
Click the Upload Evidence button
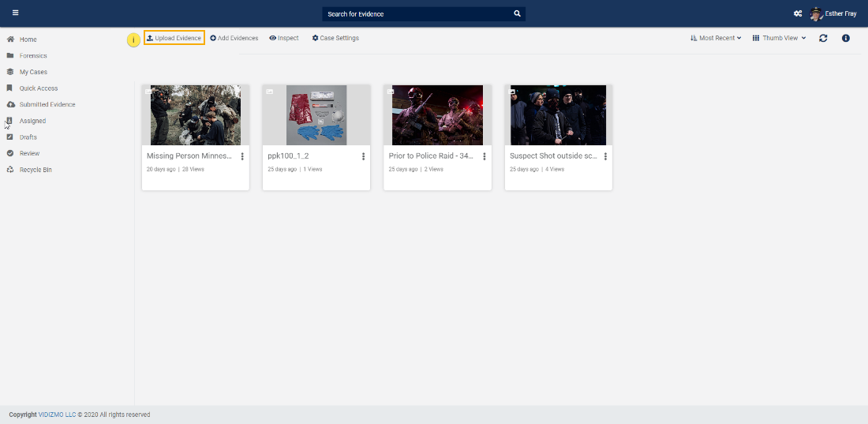point(174,38)
